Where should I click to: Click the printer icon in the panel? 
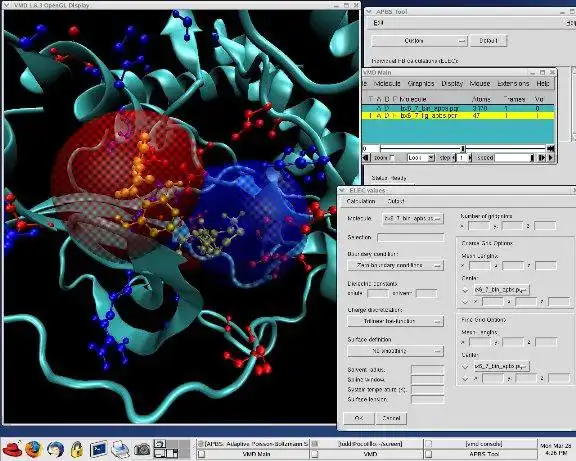coord(120,449)
